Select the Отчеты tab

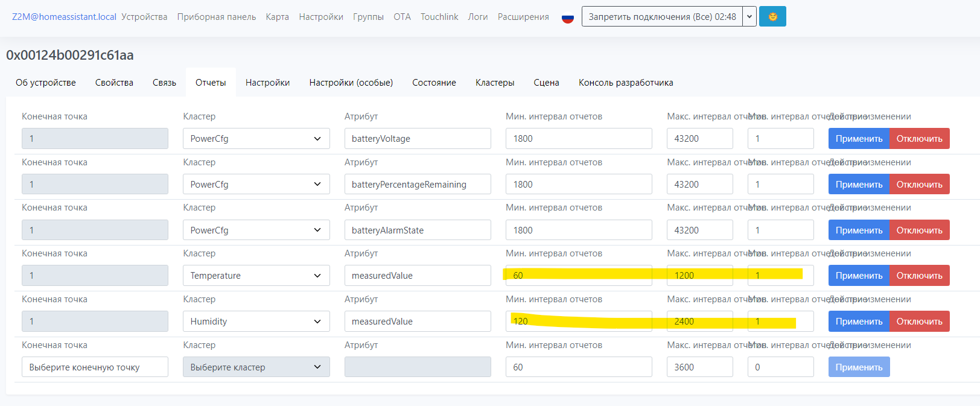[211, 83]
